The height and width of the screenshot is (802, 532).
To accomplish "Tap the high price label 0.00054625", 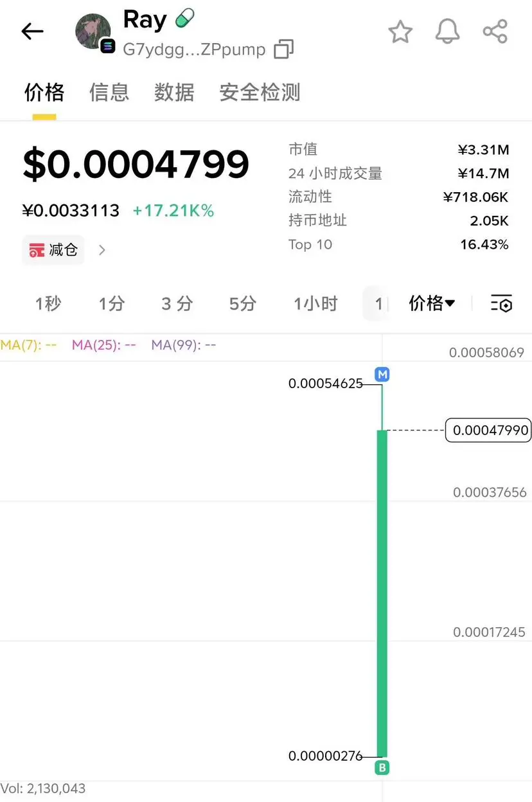I will (x=326, y=384).
